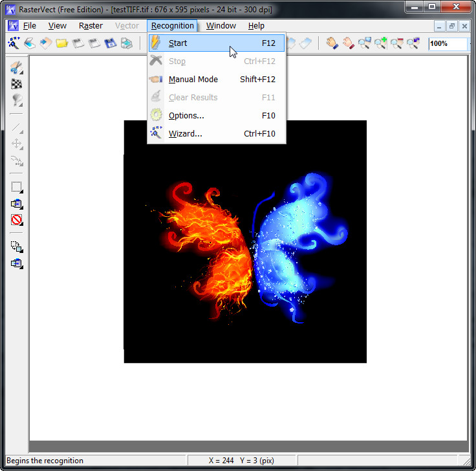Open the File menu

[x=30, y=26]
